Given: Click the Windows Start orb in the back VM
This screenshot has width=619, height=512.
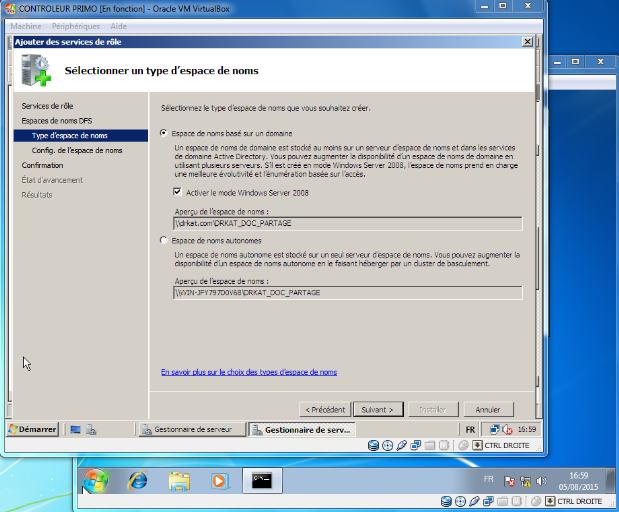Looking at the screenshot, I should [95, 481].
